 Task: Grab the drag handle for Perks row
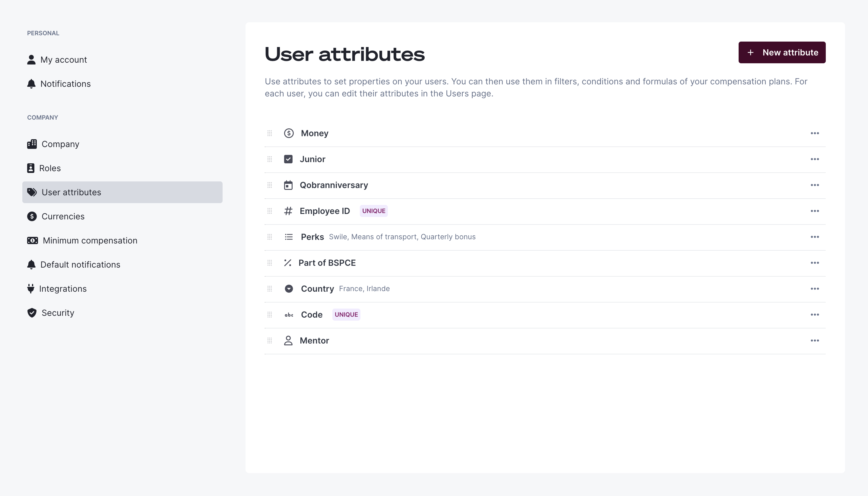270,237
